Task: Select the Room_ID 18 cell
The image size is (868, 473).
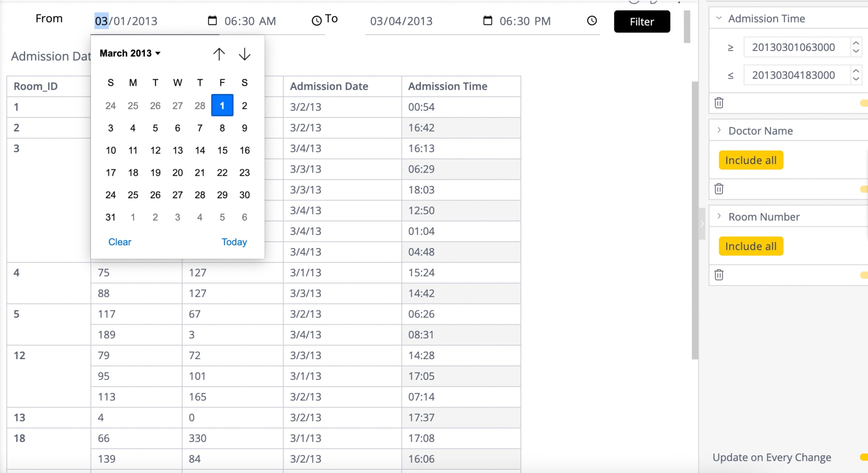Action: pyautogui.click(x=49, y=449)
